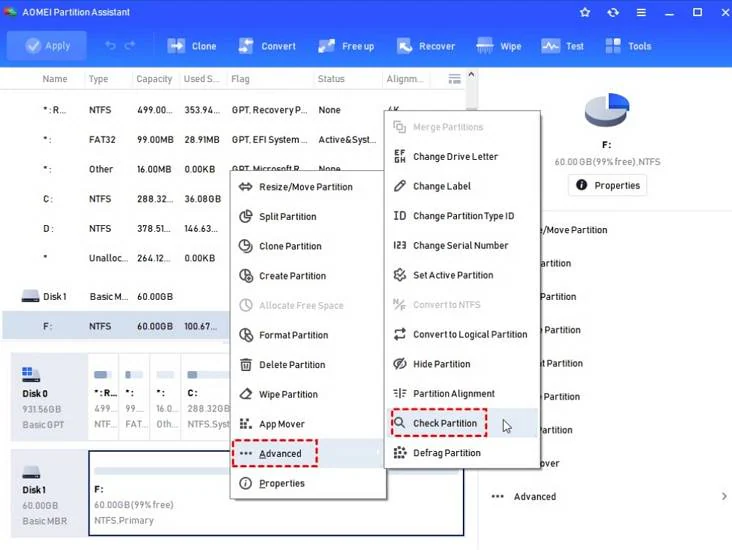This screenshot has height=550, width=732.
Task: Expand Advanced in the right panel
Action: [609, 497]
